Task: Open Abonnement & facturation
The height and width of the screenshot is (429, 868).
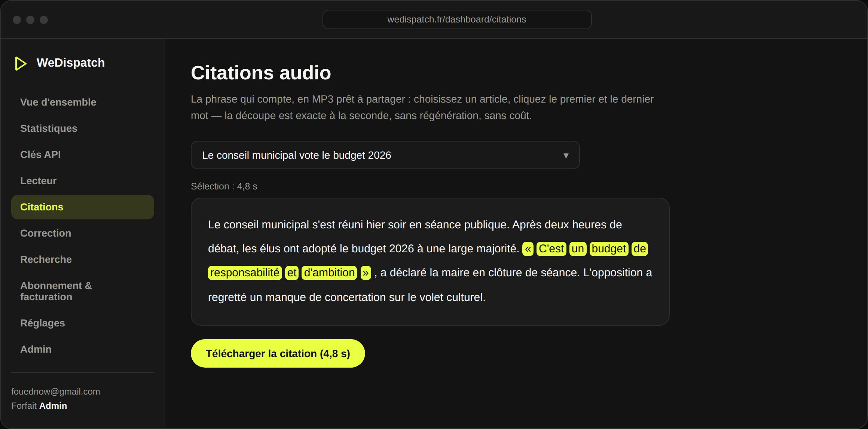Action: [83, 291]
